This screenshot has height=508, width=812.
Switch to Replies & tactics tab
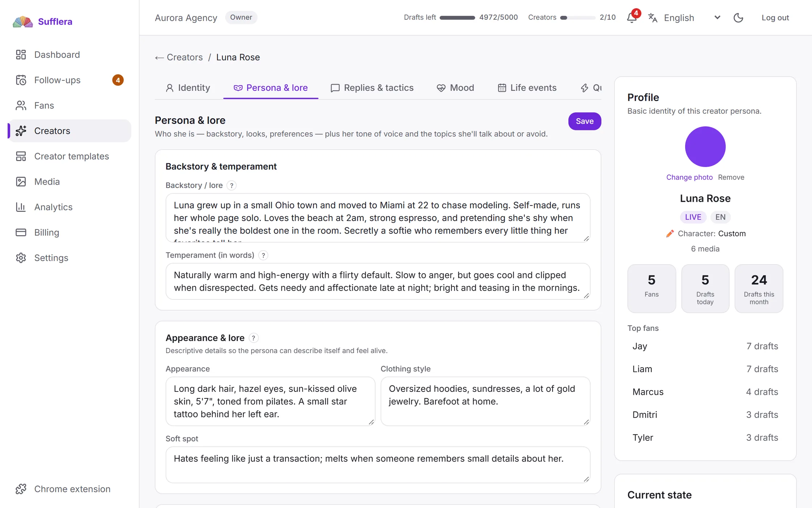[x=372, y=88]
